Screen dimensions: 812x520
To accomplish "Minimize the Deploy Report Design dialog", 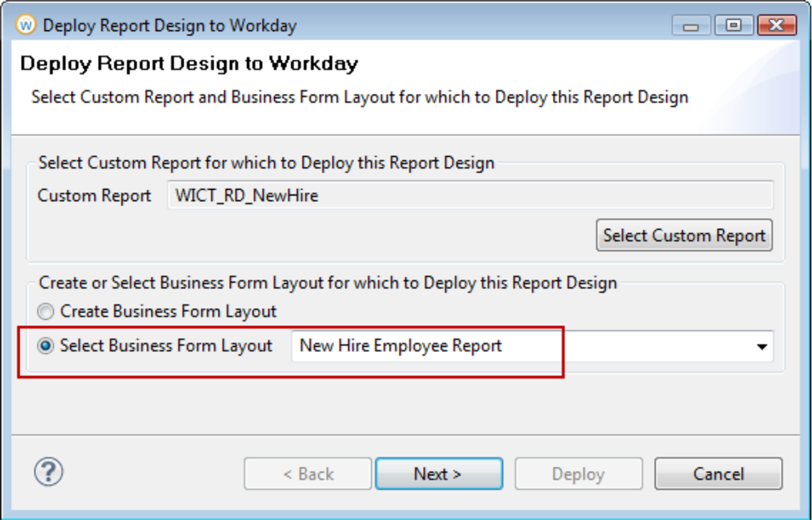I will point(691,26).
